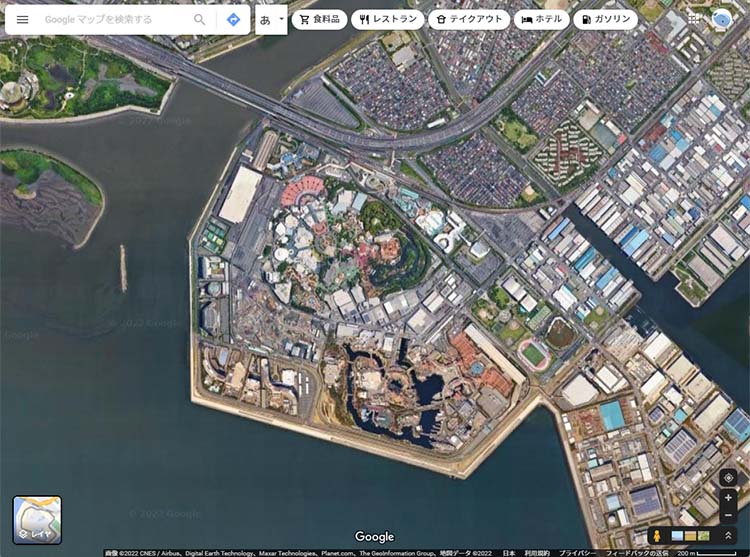Click the my-location target button
Viewport: 750px width, 557px height.
pos(728,478)
